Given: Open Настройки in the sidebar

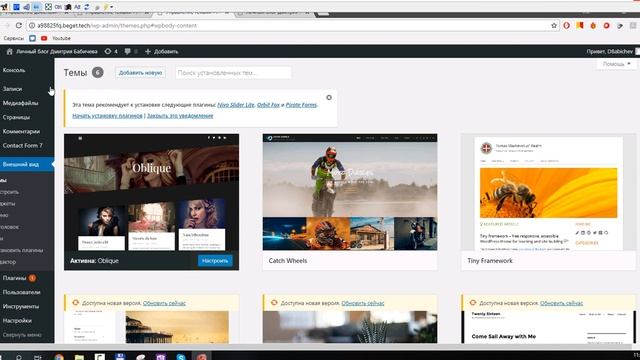Looking at the screenshot, I should click(17, 321).
